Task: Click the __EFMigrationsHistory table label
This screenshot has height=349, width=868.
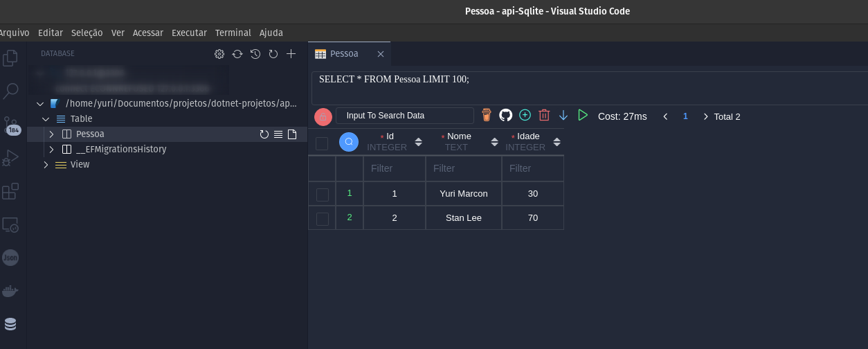Action: [x=121, y=150]
